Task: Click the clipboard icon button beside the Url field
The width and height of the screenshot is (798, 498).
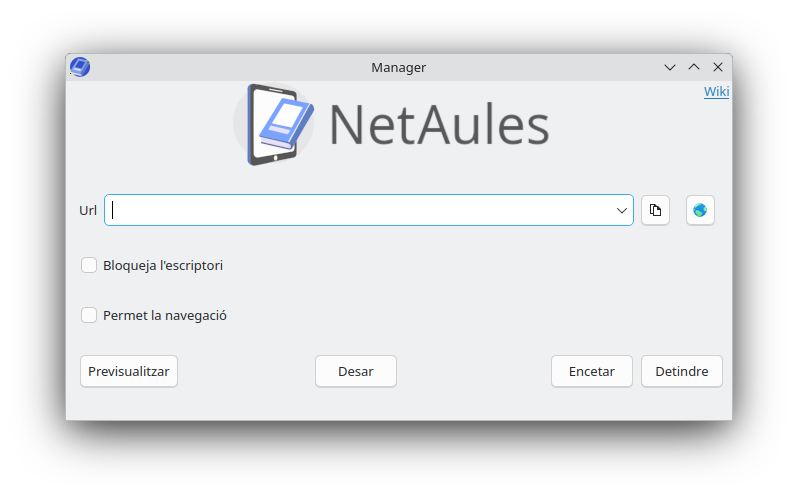Action: (655, 210)
